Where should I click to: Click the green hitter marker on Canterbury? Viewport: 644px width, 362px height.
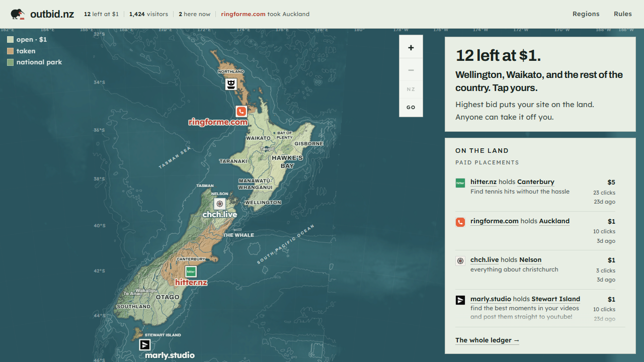191,271
